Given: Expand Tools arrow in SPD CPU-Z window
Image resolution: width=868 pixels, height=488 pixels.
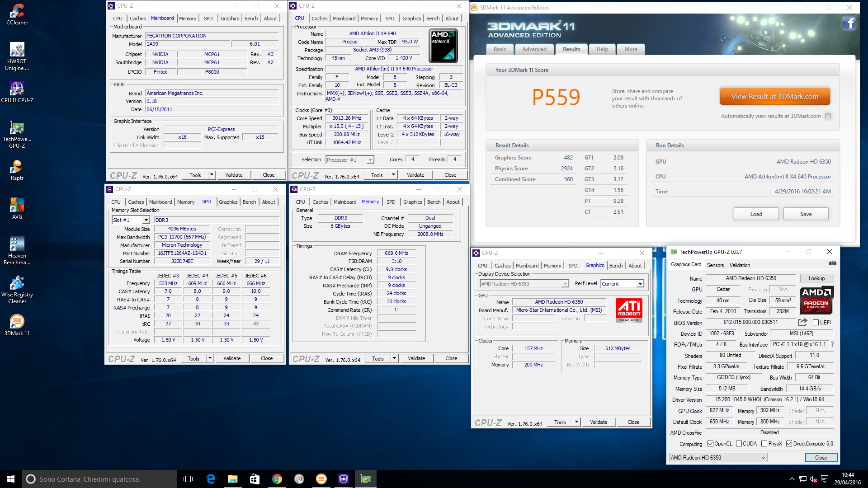Looking at the screenshot, I should (x=209, y=358).
